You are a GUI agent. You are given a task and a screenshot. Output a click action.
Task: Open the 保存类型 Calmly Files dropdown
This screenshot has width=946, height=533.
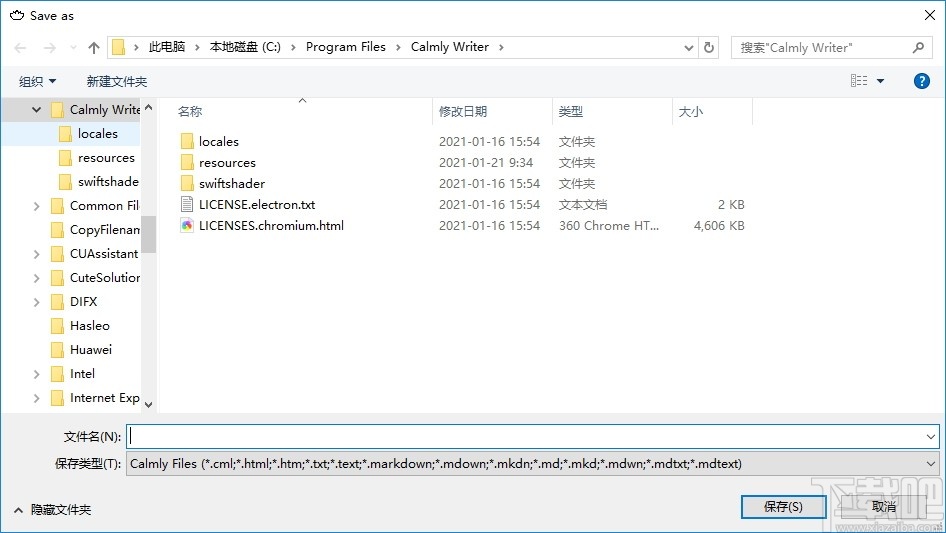[x=532, y=464]
